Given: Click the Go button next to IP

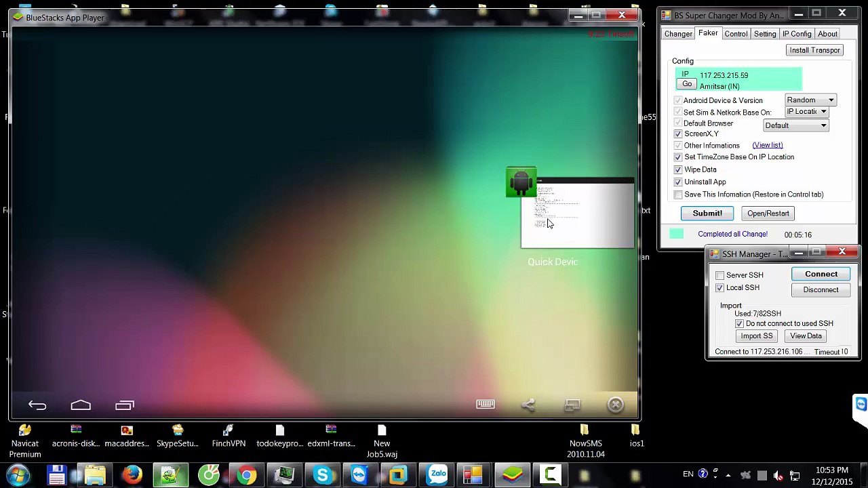Looking at the screenshot, I should click(x=687, y=84).
